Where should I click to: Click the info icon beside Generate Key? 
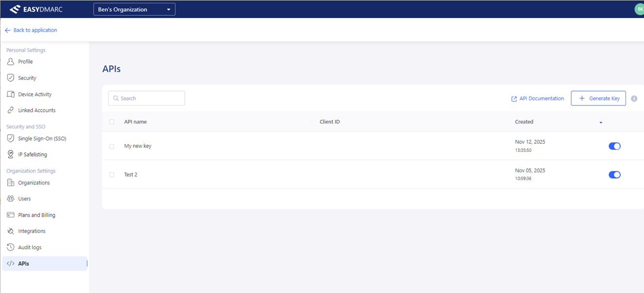(x=634, y=98)
